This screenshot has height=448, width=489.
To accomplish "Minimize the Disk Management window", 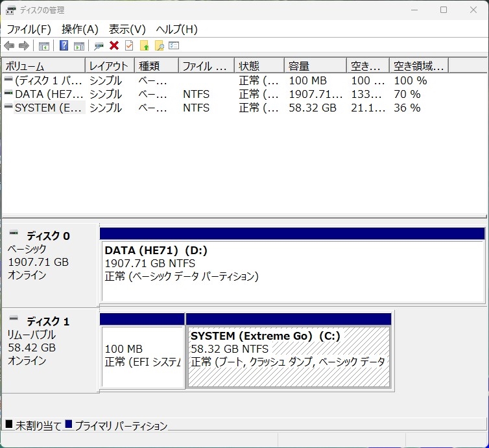I will pyautogui.click(x=414, y=10).
